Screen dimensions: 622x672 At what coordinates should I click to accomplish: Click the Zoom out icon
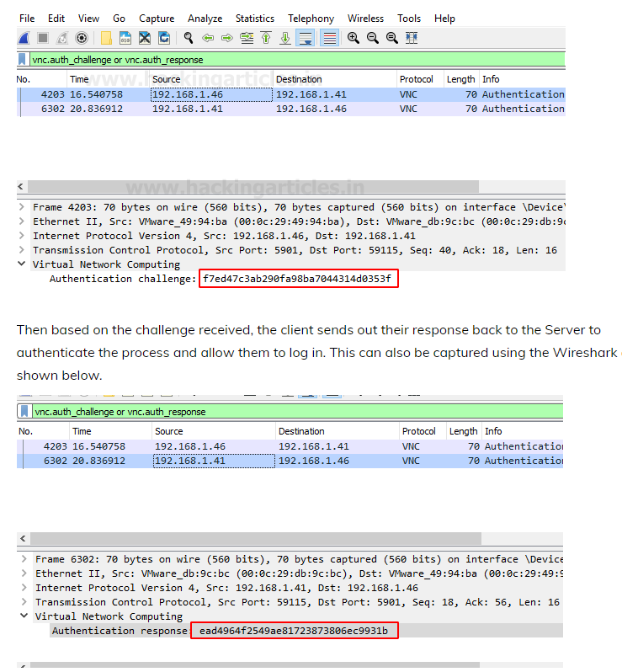[x=373, y=38]
